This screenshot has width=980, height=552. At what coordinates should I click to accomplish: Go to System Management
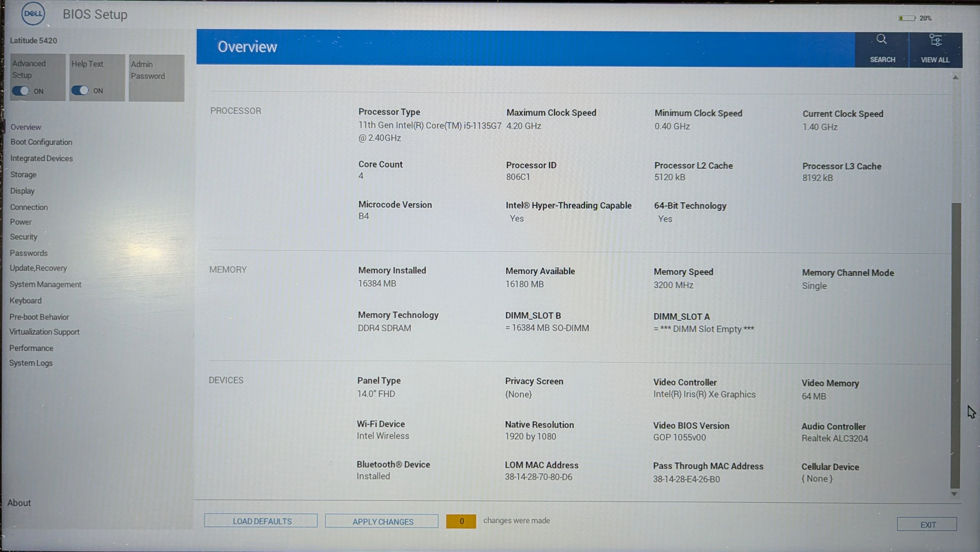(45, 284)
